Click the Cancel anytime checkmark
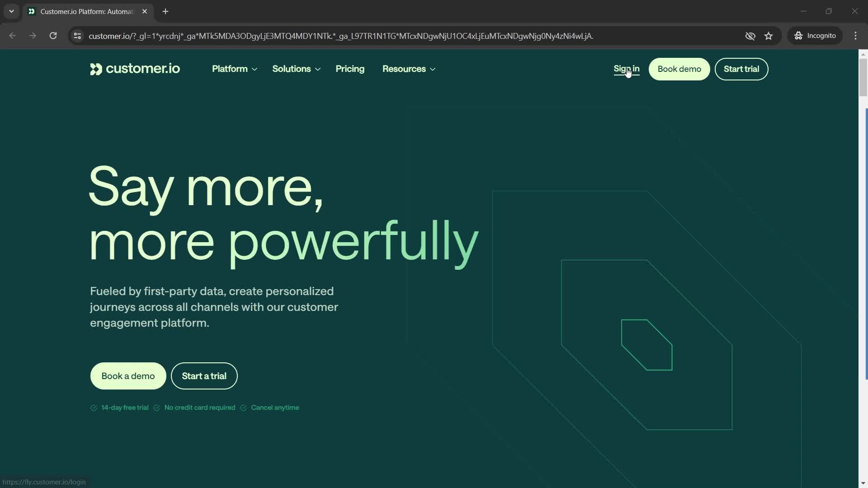The width and height of the screenshot is (868, 488). [x=243, y=408]
